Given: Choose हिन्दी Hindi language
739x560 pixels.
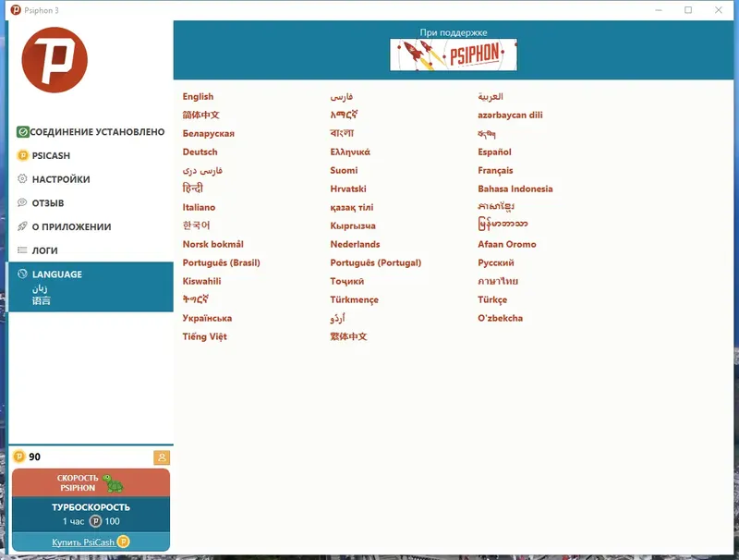Looking at the screenshot, I should (193, 189).
